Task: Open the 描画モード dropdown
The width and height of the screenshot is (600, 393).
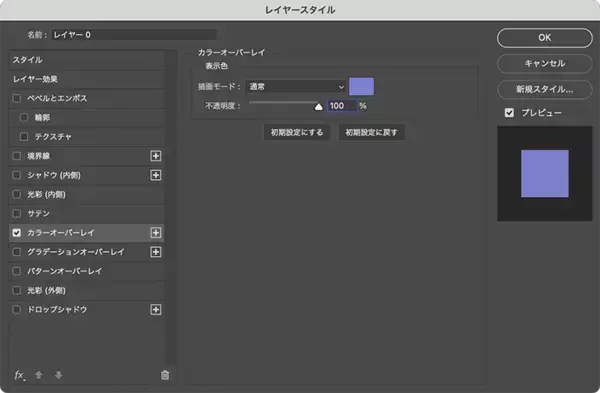Action: (296, 87)
